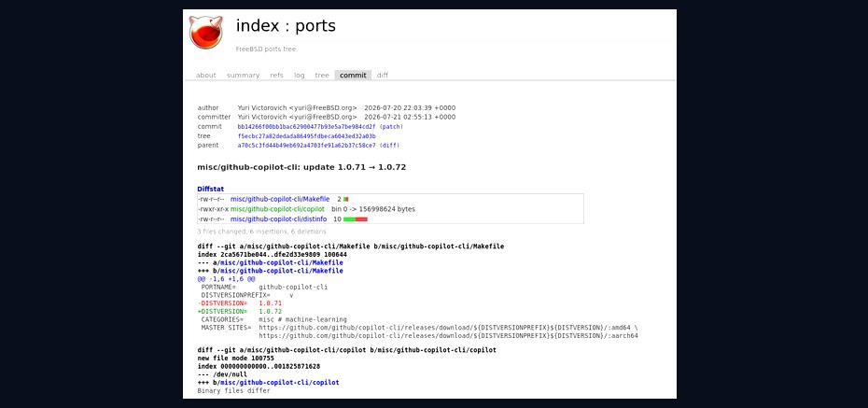Image resolution: width=868 pixels, height=408 pixels.
Task: Click the removed DISTVERSION 1.0.71 line
Action: (x=240, y=303)
